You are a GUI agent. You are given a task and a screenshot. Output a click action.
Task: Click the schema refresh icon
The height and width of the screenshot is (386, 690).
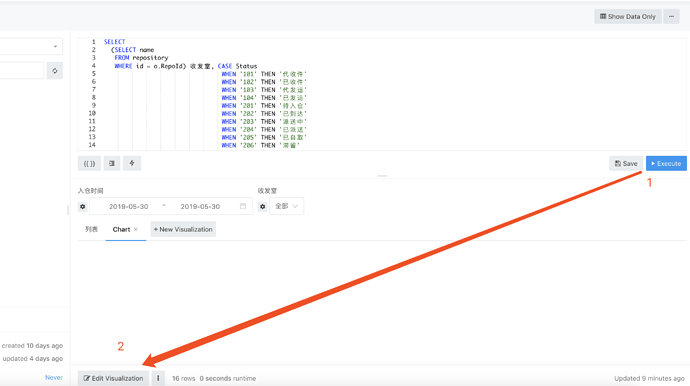(55, 70)
